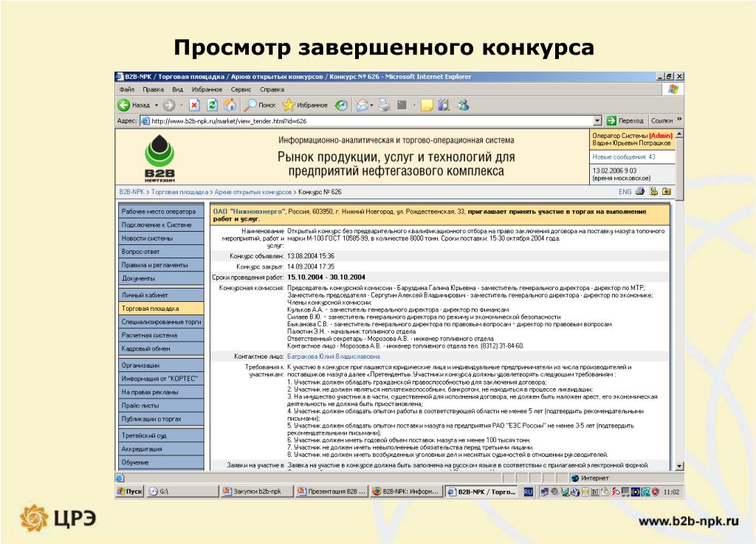Screen dimensions: 756x544
Task: Open Организации sidebar item
Action: (161, 365)
